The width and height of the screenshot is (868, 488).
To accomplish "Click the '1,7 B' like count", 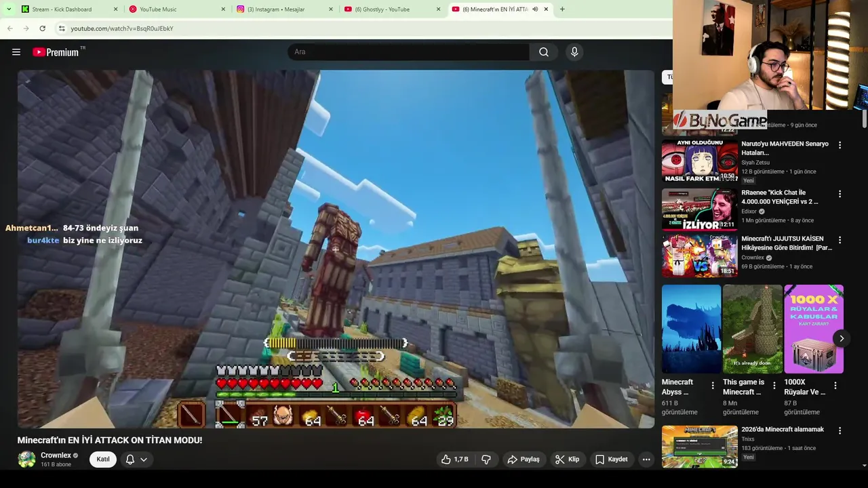I will pyautogui.click(x=461, y=460).
